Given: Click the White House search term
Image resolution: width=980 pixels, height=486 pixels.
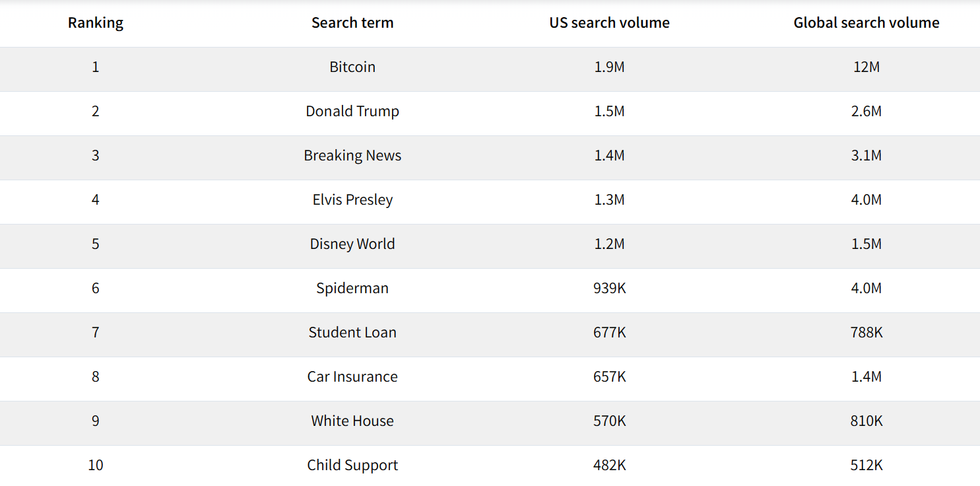Looking at the screenshot, I should pos(352,421).
